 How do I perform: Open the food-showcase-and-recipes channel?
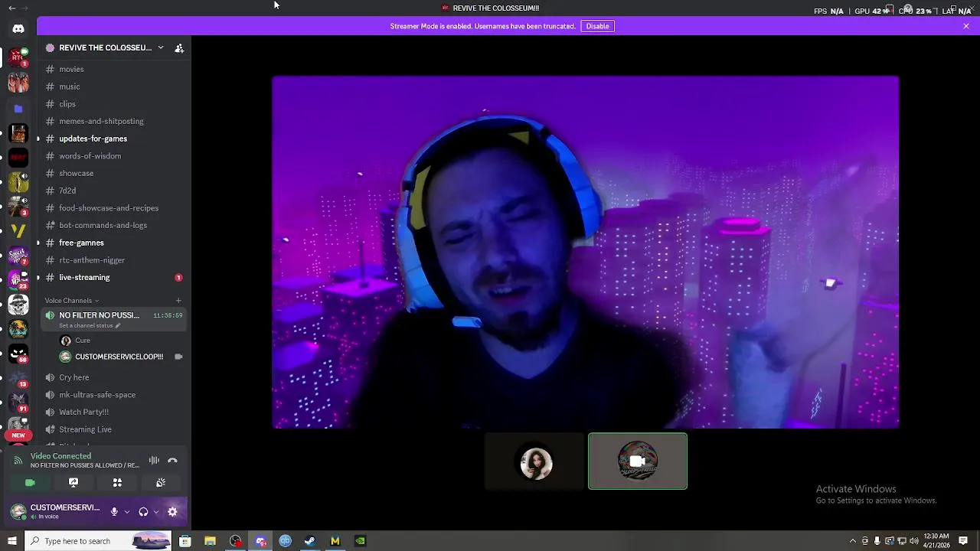tap(114, 208)
